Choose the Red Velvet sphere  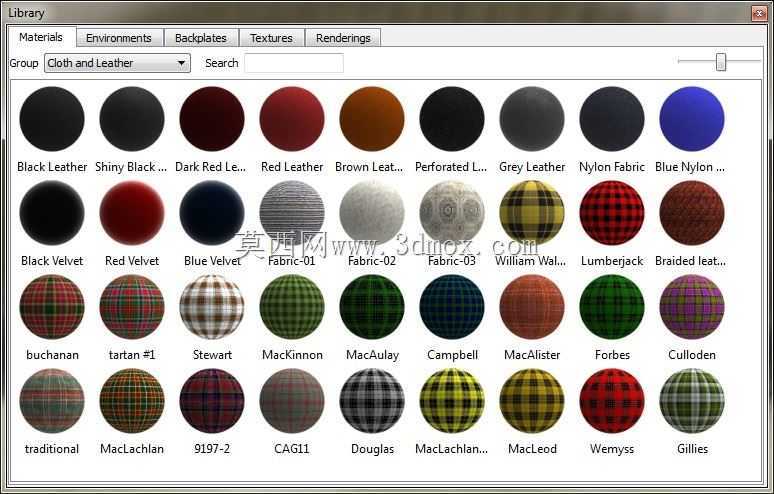click(x=132, y=213)
